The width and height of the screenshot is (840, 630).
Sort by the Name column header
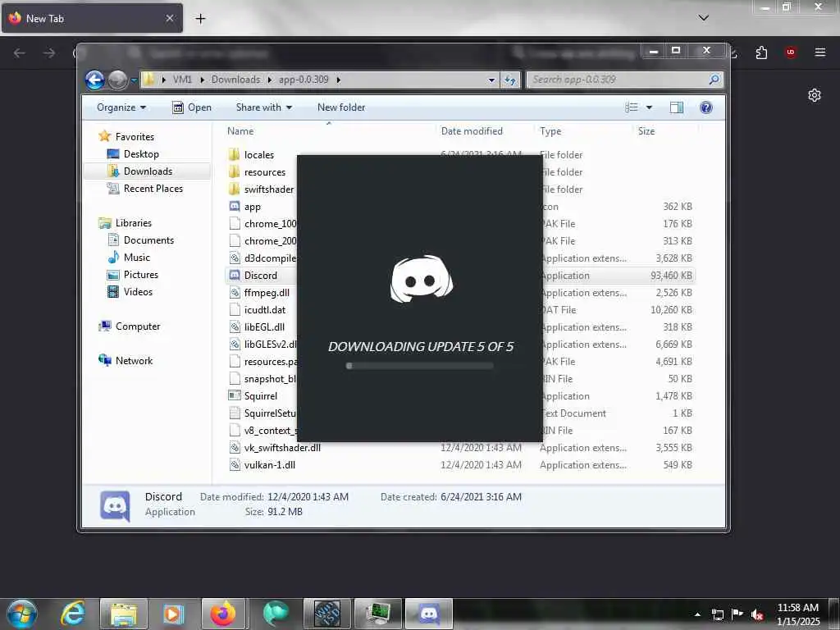click(240, 130)
